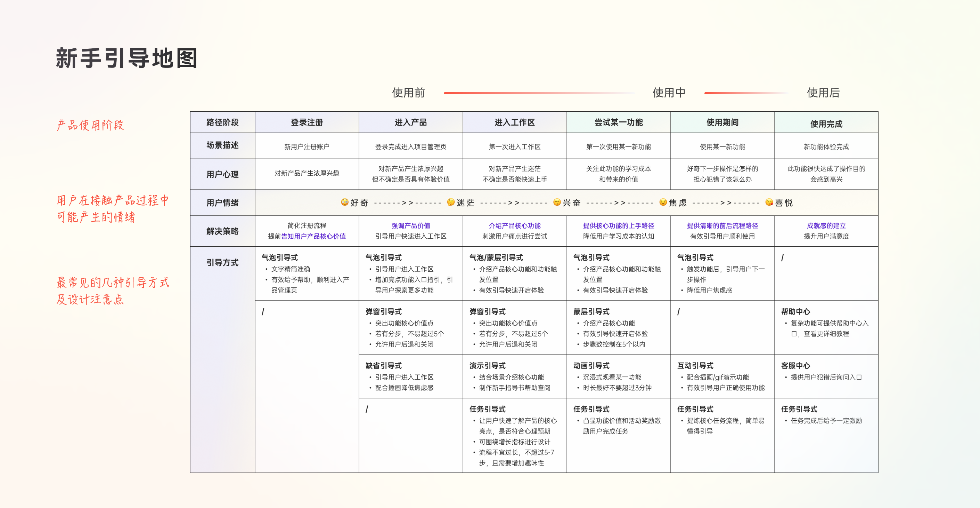
Task: Select the 使用完成 column header
Action: 826,124
